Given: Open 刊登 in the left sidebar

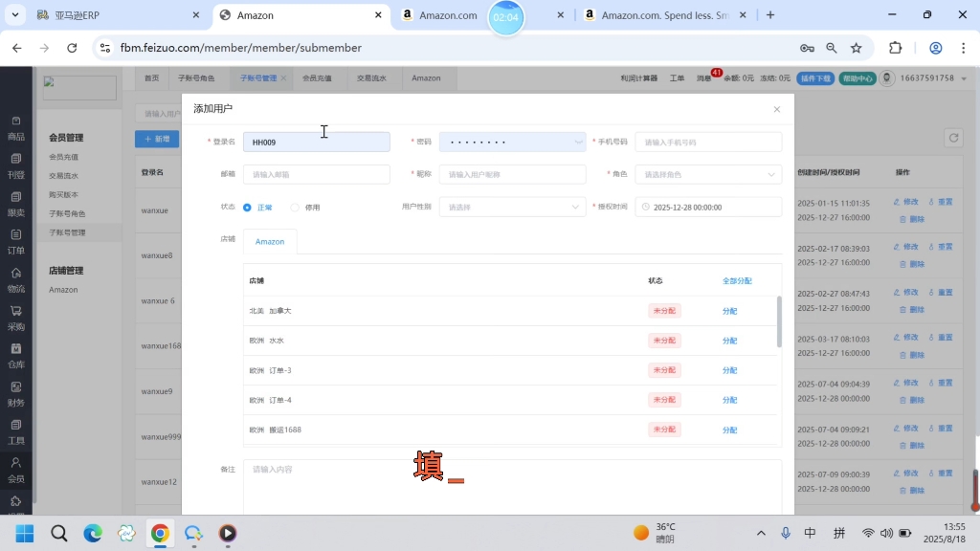Looking at the screenshot, I should click(16, 166).
